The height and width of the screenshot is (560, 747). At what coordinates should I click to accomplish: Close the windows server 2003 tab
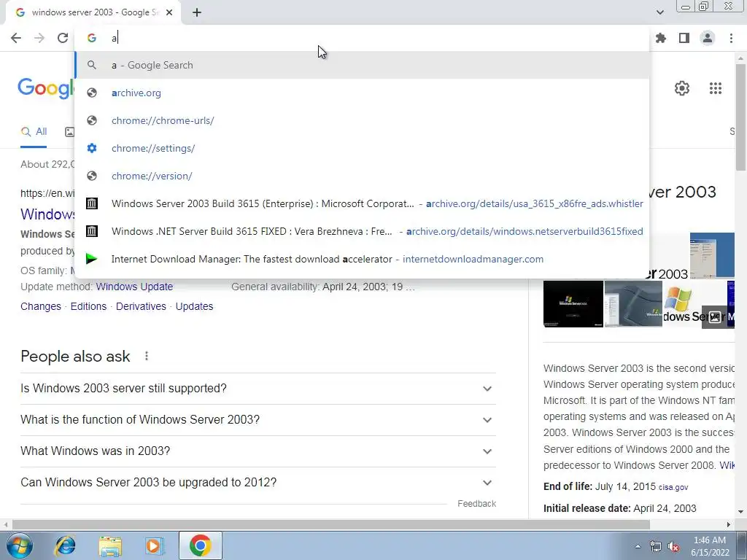click(169, 13)
